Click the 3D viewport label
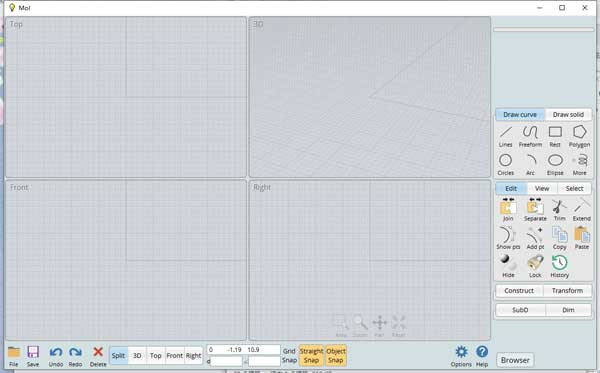 tap(258, 24)
